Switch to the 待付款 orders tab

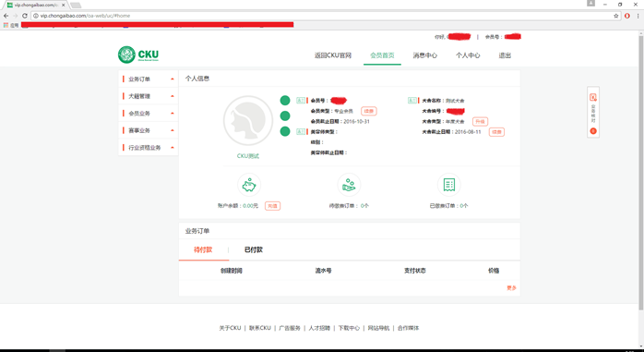[x=203, y=249]
